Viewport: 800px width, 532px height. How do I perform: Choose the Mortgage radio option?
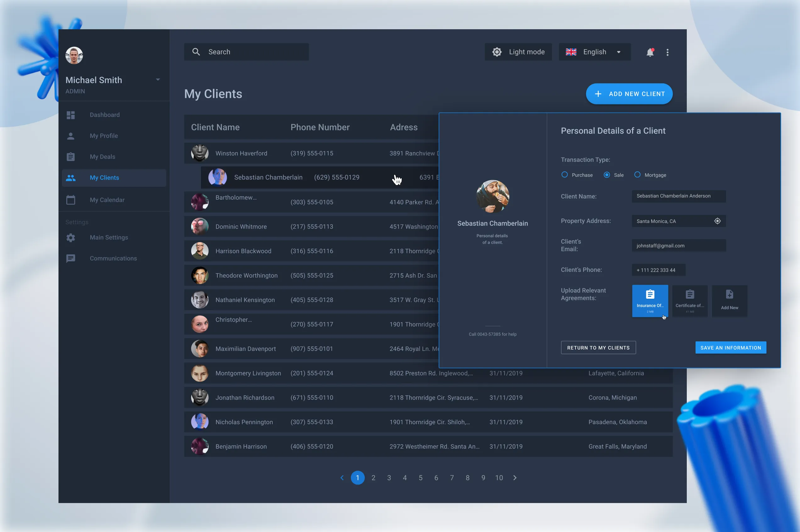click(637, 175)
